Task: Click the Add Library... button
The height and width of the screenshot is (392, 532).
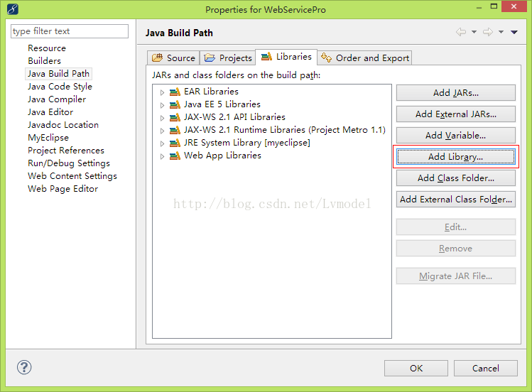Action: 456,157
